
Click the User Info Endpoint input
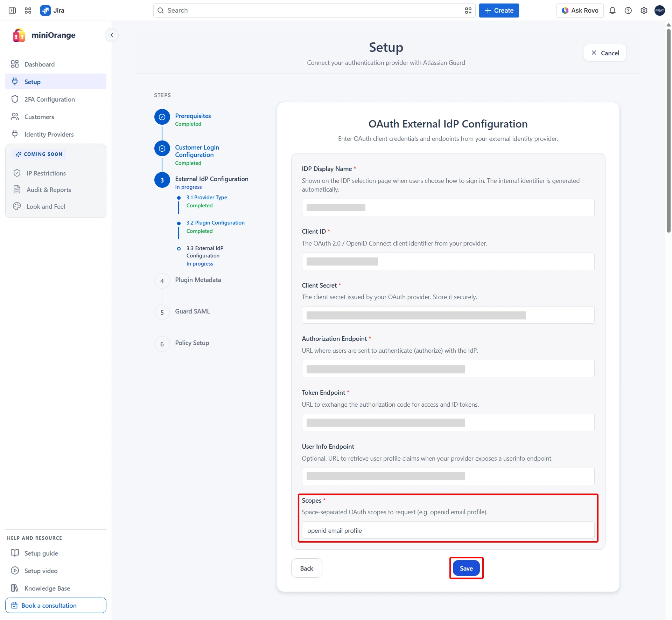coord(448,476)
